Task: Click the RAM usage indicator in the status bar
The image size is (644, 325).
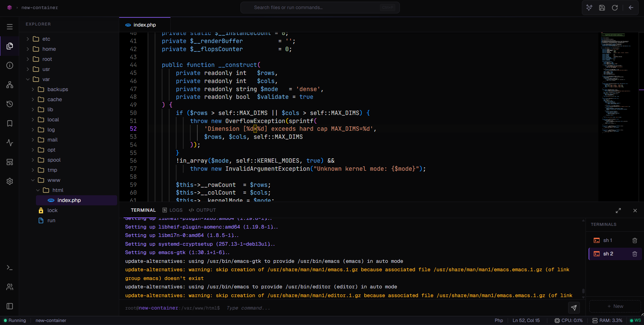Action: click(x=607, y=320)
